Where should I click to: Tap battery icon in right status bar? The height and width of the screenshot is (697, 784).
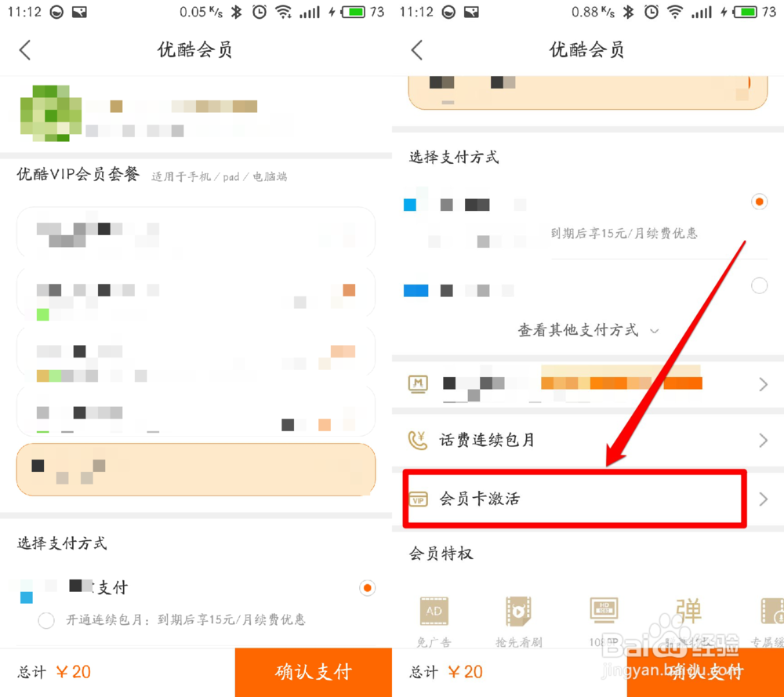click(x=746, y=12)
